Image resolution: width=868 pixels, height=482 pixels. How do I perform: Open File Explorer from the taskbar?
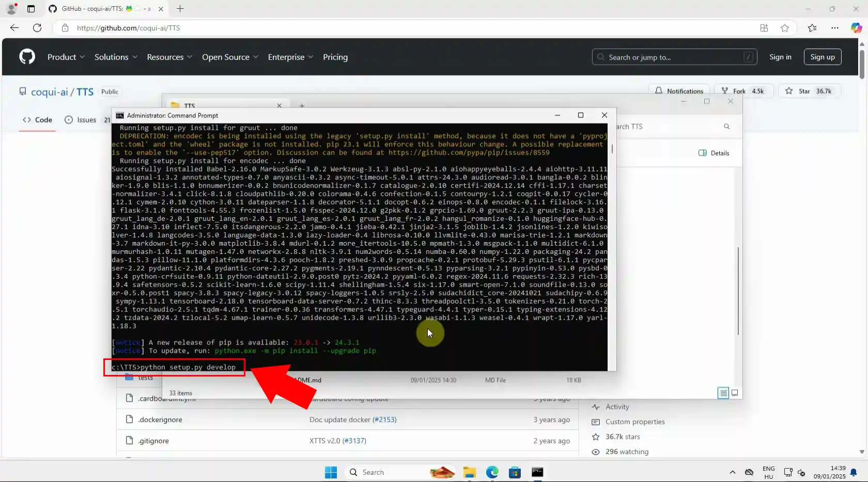pyautogui.click(x=469, y=472)
